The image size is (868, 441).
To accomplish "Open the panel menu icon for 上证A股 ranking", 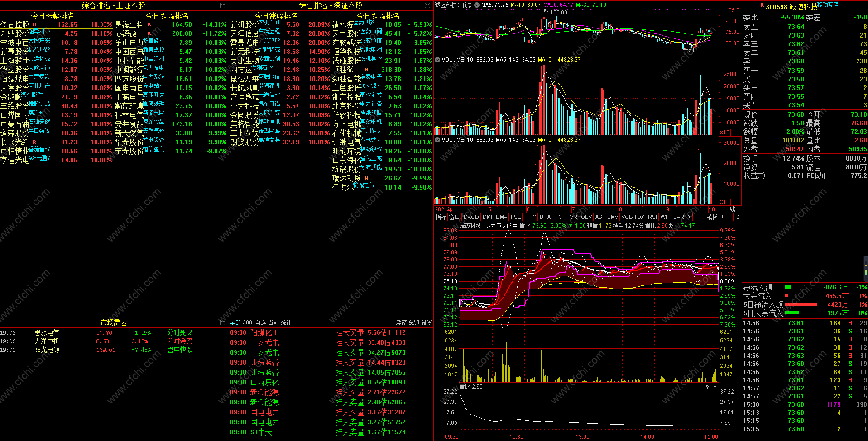I will [223, 5].
